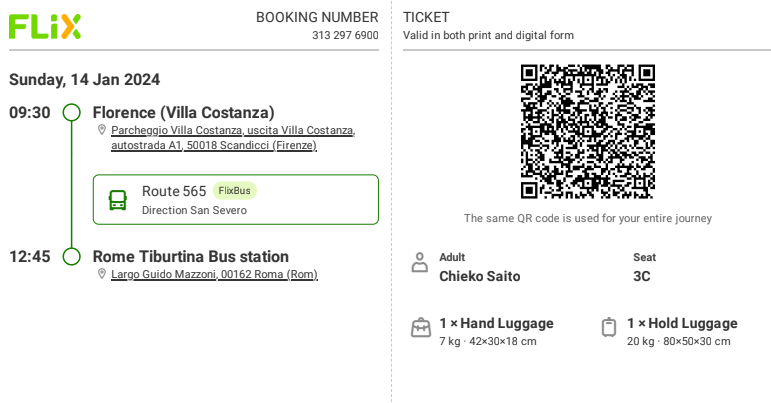Click the location pin beside Largo Guido Mazzoni
Viewport: 771px width, 403px height.
pyautogui.click(x=102, y=274)
